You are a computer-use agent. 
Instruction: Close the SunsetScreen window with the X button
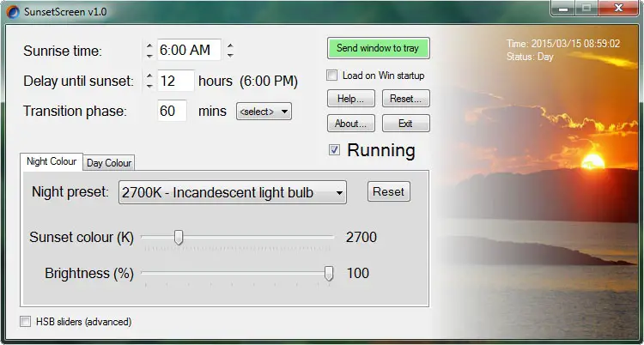click(x=618, y=9)
